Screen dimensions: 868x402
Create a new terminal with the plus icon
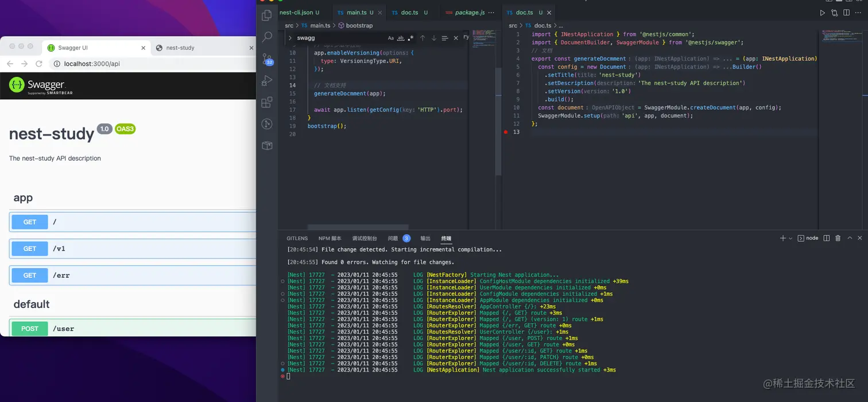pyautogui.click(x=782, y=238)
